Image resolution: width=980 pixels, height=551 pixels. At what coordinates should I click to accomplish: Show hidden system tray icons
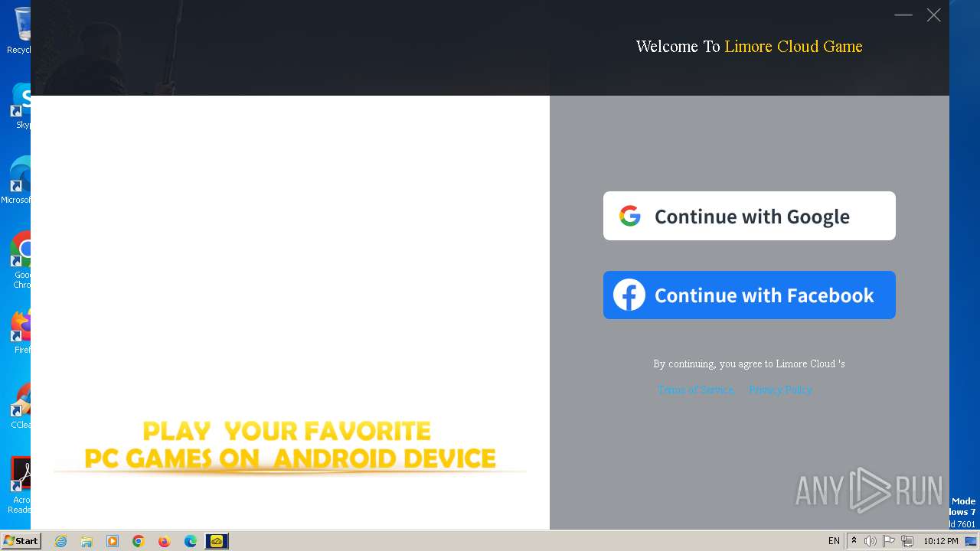[x=854, y=541]
